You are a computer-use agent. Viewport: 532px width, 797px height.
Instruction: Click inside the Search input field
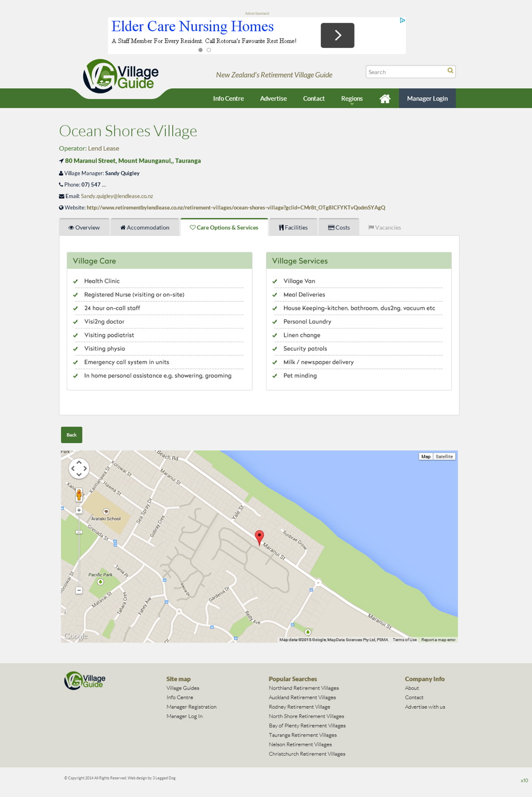click(x=404, y=71)
